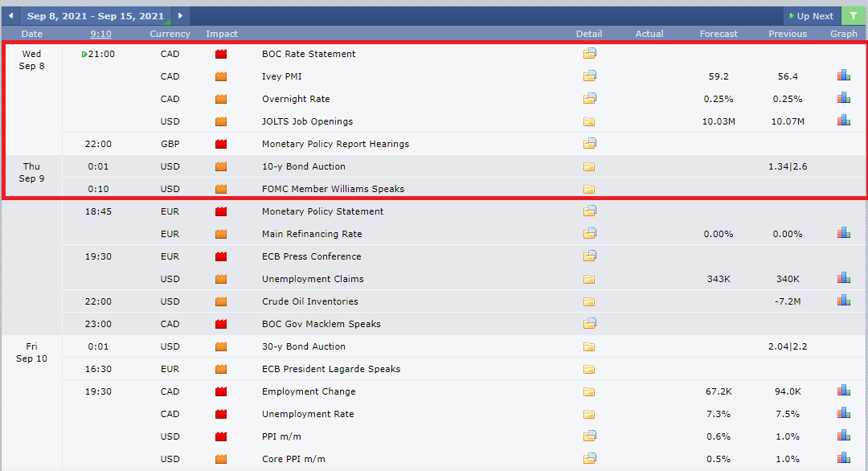Open detail folder for Monetary Policy Statement
Screen dimensions: 868x471
(x=590, y=211)
